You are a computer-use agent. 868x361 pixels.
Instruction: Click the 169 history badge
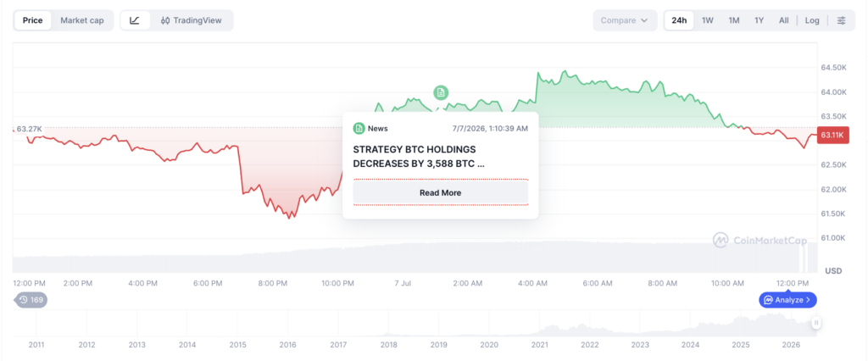pyautogui.click(x=31, y=300)
